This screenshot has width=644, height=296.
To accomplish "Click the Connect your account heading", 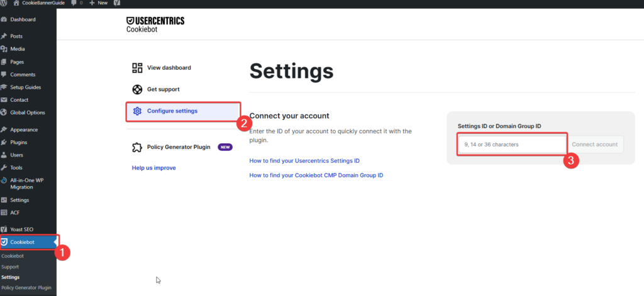I will coord(289,116).
